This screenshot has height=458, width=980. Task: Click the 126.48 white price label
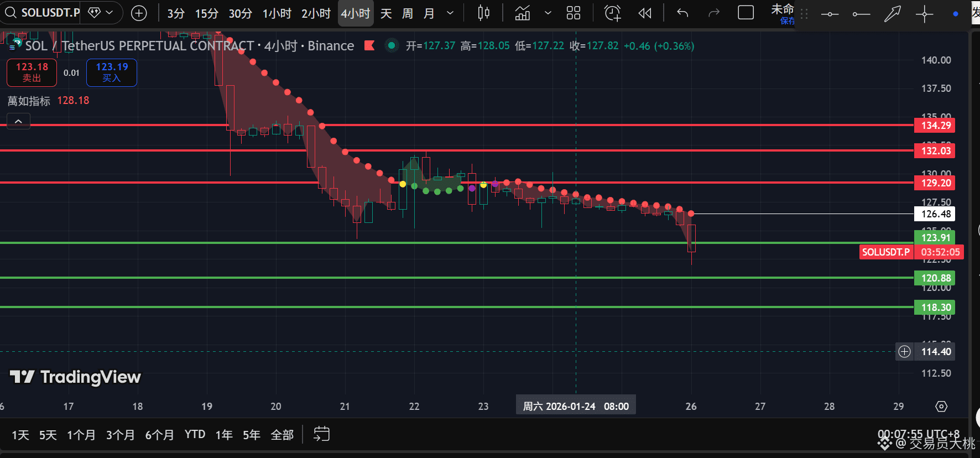[x=936, y=214]
